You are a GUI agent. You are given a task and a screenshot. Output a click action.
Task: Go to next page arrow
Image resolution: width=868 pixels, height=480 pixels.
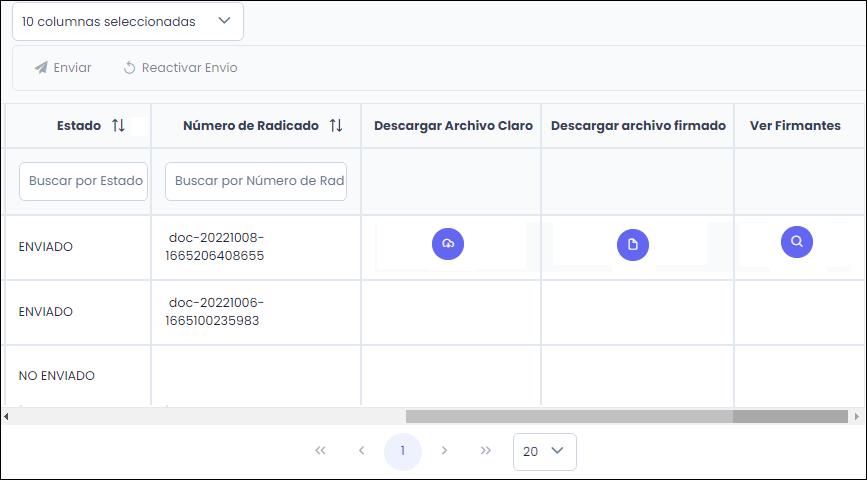444,451
